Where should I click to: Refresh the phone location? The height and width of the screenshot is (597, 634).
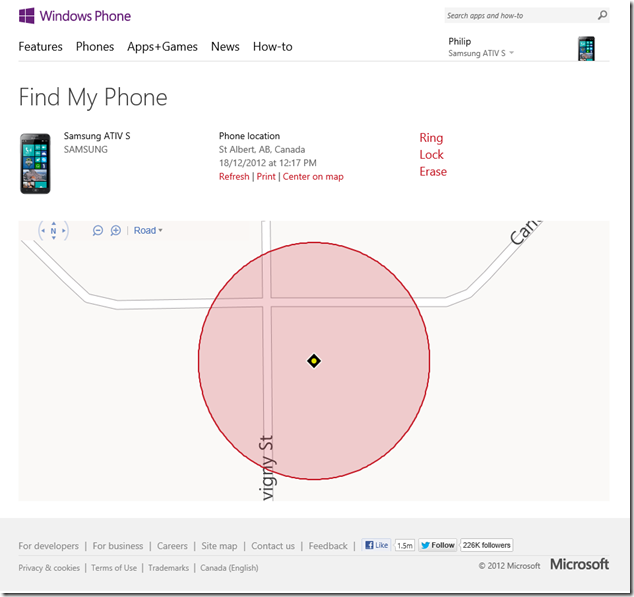pos(234,177)
